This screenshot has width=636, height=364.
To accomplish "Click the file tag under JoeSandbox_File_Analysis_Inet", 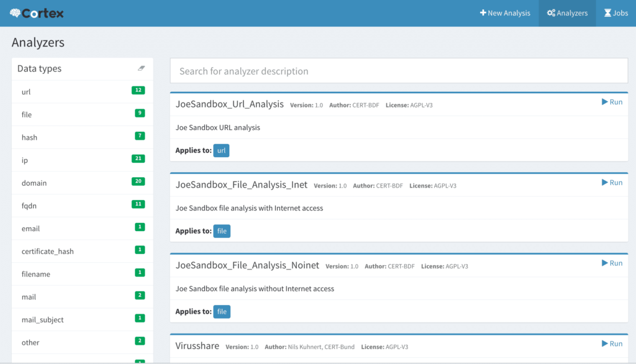I will [222, 231].
